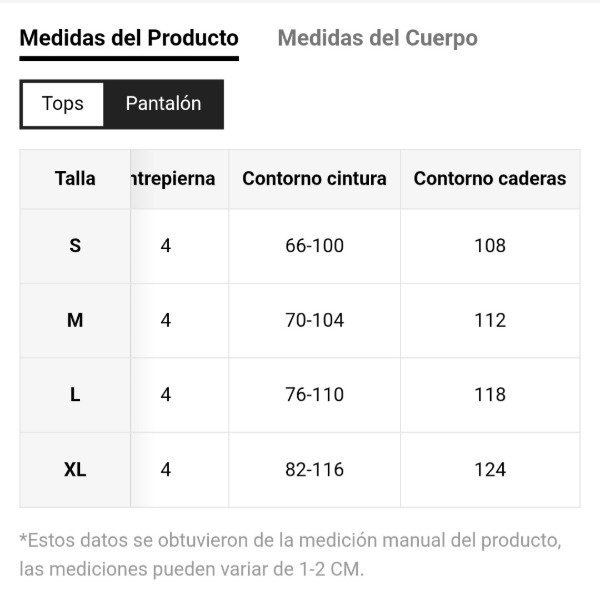
Task: Click the Contorno cintura column header
Action: (x=314, y=179)
